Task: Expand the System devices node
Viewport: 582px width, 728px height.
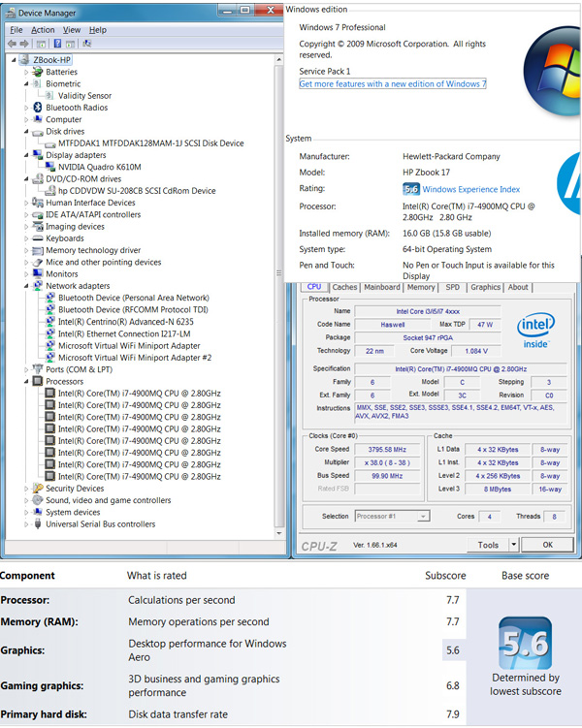Action: [26, 513]
